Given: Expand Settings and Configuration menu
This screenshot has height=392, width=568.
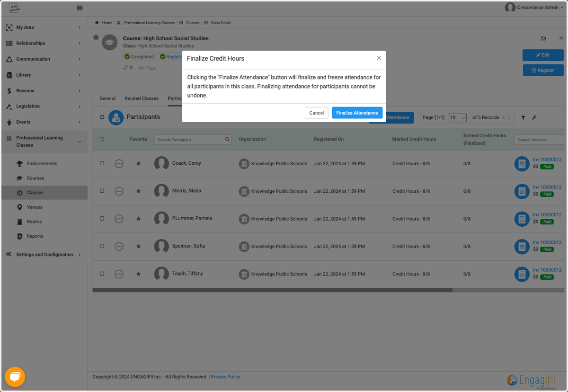Looking at the screenshot, I should [x=80, y=255].
